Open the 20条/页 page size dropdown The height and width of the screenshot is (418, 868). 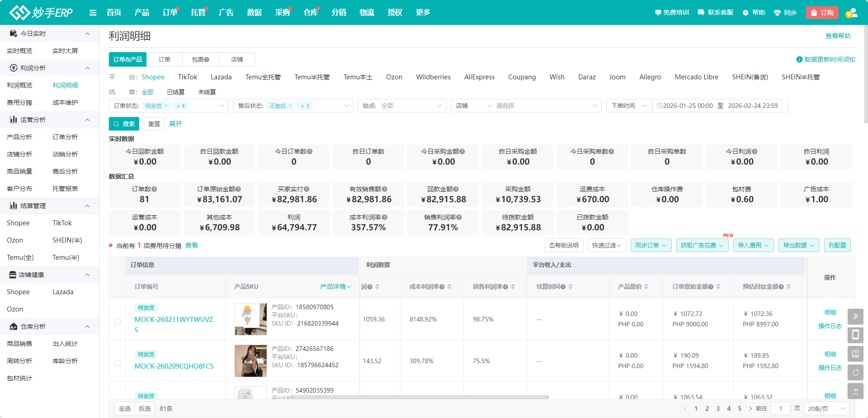click(x=827, y=408)
